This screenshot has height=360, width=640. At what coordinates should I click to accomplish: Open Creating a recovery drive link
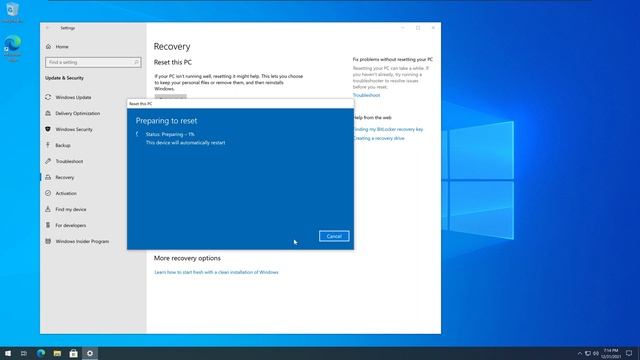coord(378,138)
